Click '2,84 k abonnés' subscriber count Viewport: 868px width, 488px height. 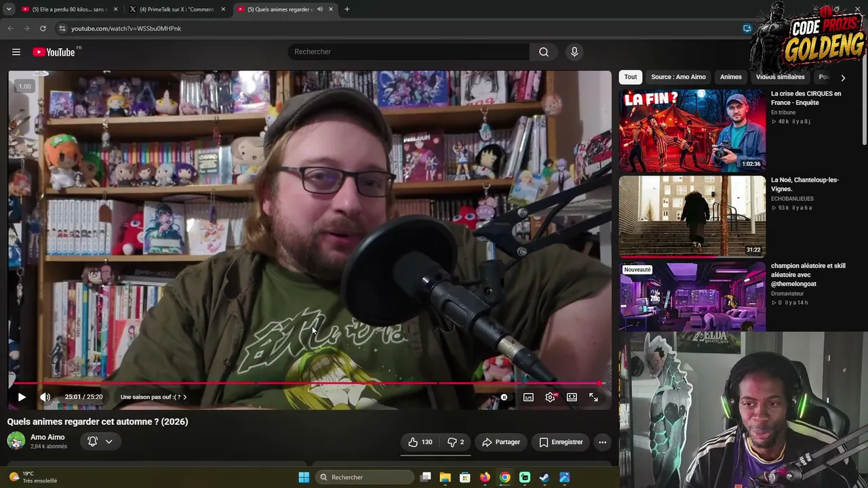49,447
